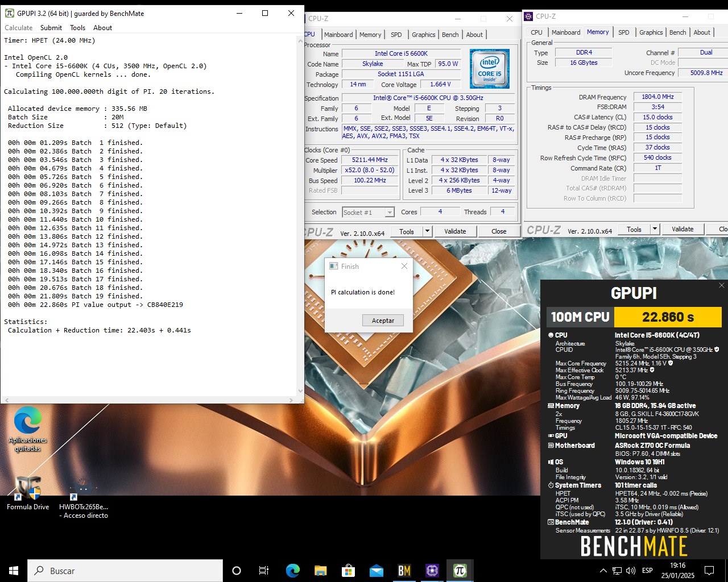This screenshot has width=728, height=582.
Task: Open clock showing 19:16 25/01/2025
Action: click(677, 571)
